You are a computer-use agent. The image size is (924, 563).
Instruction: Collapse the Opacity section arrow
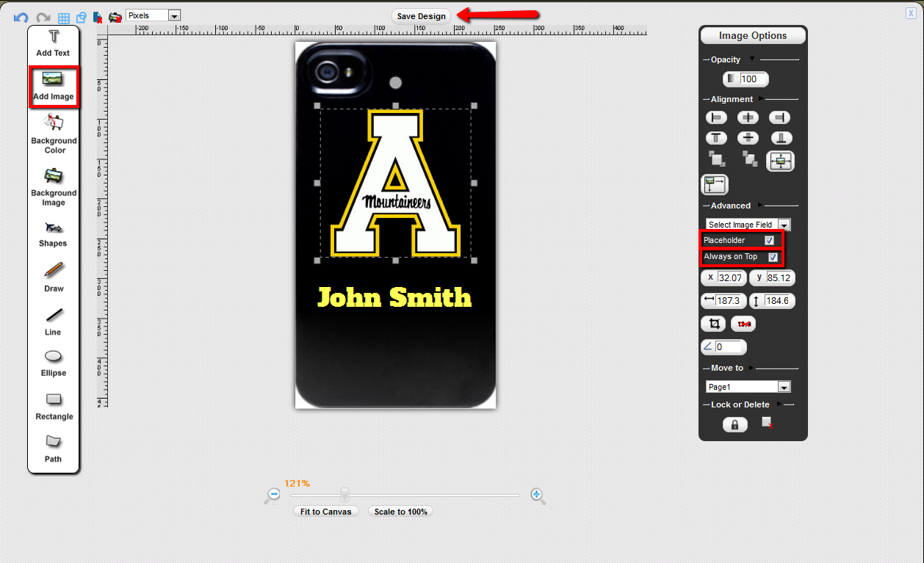coord(751,59)
